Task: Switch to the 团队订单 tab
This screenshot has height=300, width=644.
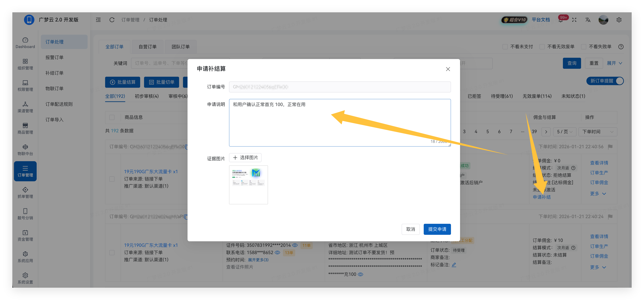Action: click(x=181, y=47)
